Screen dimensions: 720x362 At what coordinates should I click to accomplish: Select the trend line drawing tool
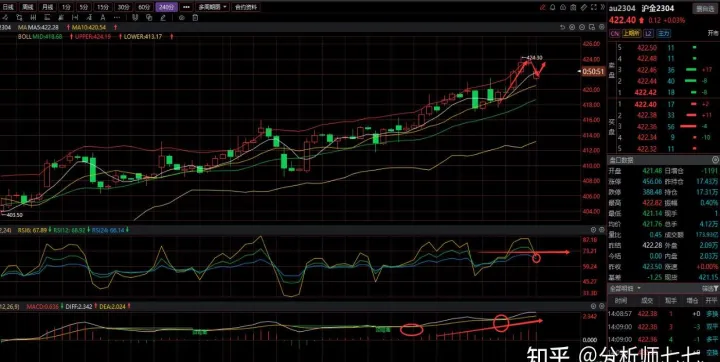[5, 17]
